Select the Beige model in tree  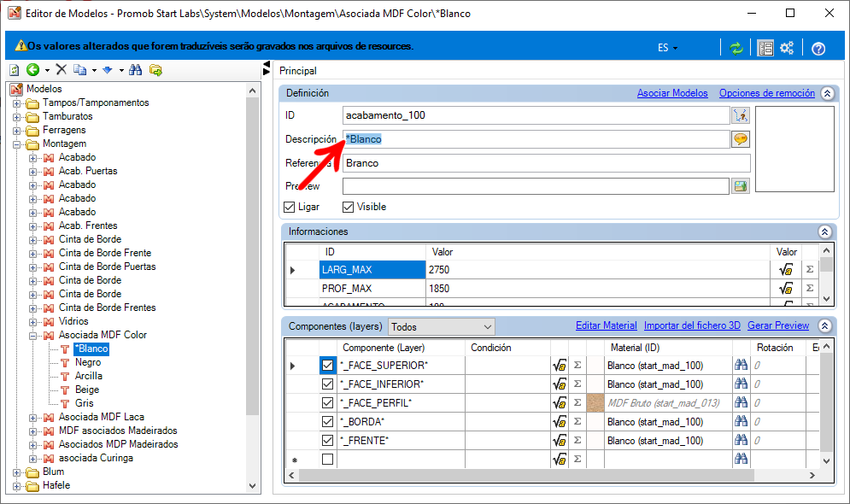point(87,390)
